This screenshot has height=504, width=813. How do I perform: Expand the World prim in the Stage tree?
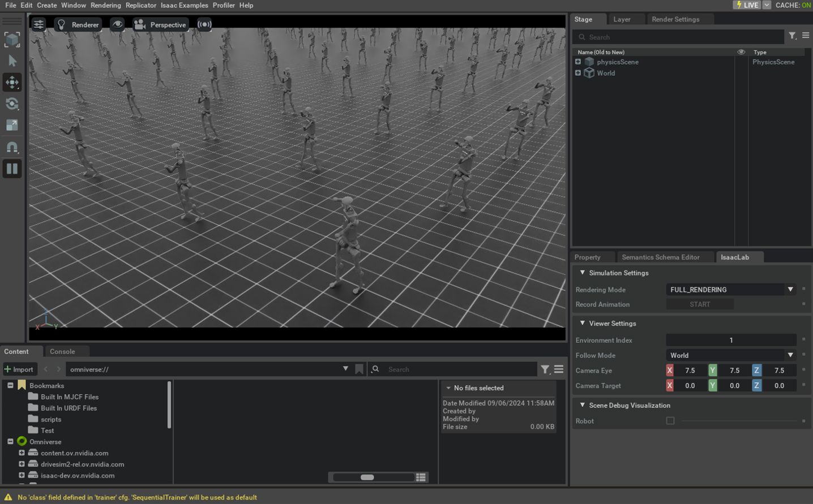pyautogui.click(x=577, y=72)
